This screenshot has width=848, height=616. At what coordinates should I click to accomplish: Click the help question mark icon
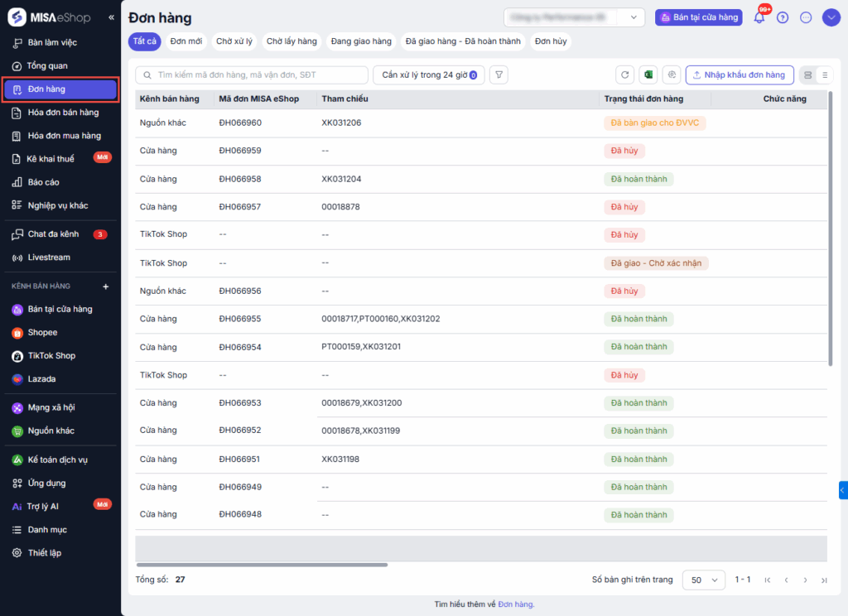(x=783, y=17)
